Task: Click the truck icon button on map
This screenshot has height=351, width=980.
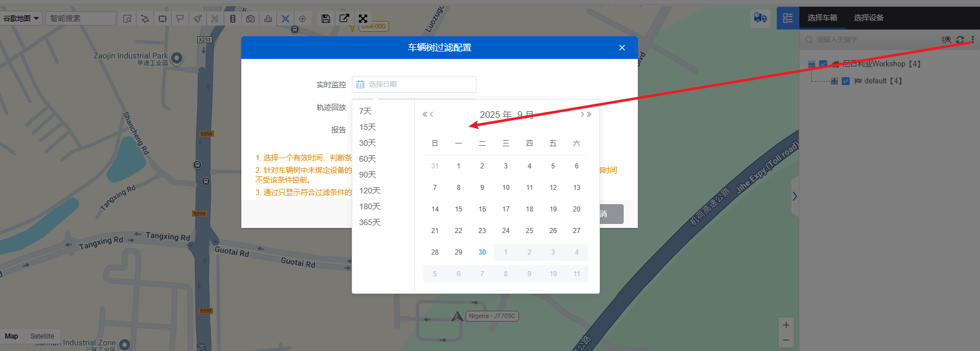Action: pyautogui.click(x=760, y=18)
